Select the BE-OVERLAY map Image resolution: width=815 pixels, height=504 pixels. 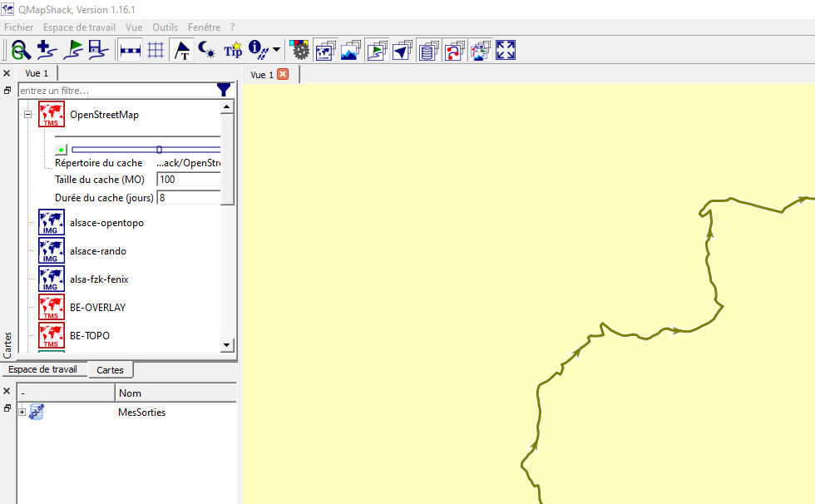pos(97,307)
